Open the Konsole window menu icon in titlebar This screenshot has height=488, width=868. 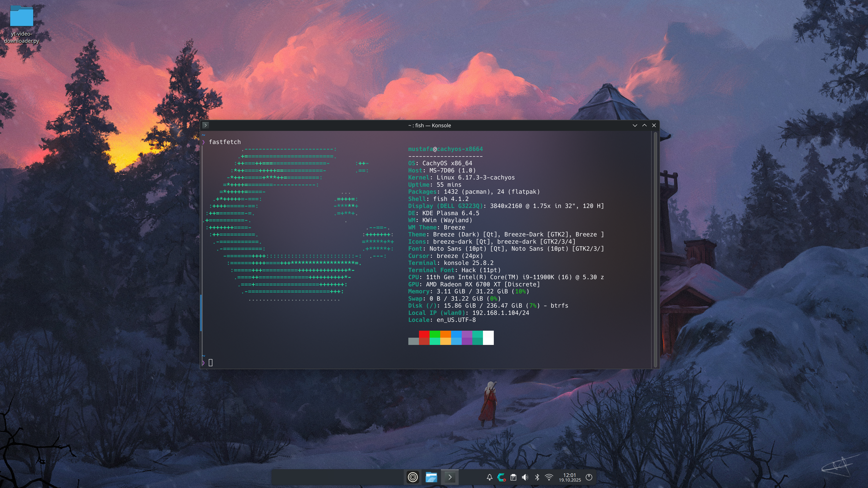point(206,125)
